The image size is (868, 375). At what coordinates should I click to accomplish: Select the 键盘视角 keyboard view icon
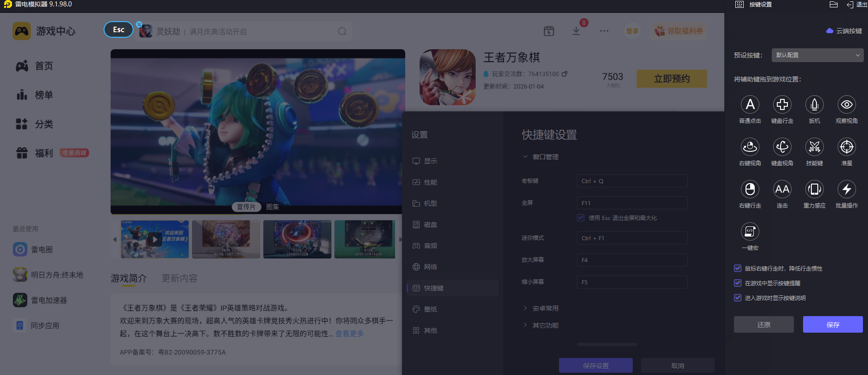[x=782, y=147]
